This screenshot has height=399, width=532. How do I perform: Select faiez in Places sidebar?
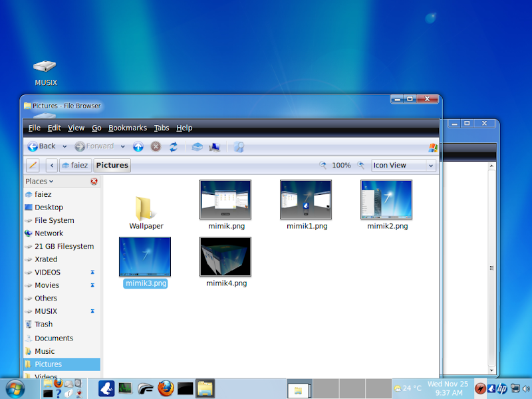(62, 194)
